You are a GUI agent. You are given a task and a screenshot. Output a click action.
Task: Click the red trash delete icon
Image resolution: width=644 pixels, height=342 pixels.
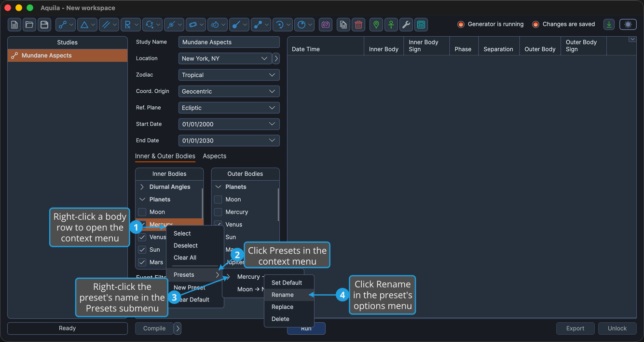pos(358,25)
